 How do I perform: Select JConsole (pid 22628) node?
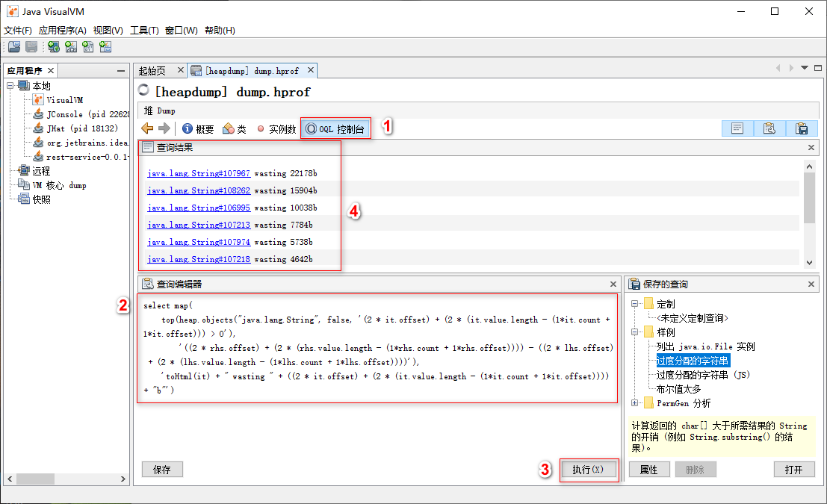coord(81,114)
